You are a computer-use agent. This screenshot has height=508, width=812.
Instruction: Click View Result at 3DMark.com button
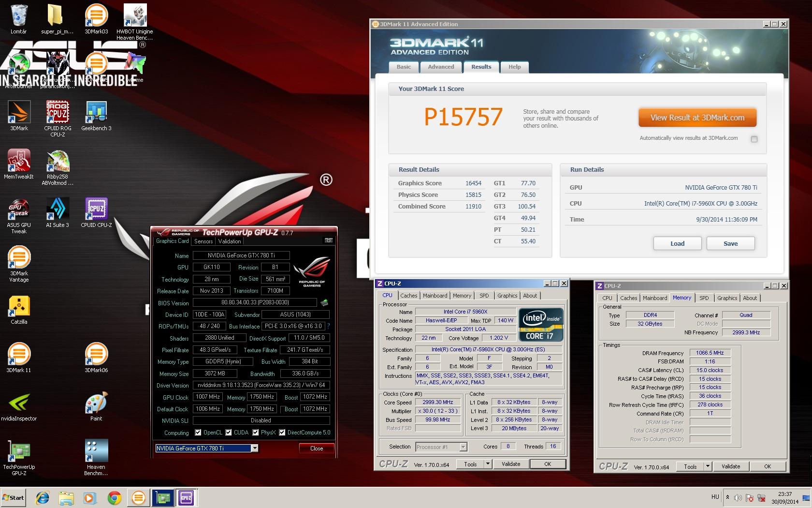pyautogui.click(x=697, y=118)
